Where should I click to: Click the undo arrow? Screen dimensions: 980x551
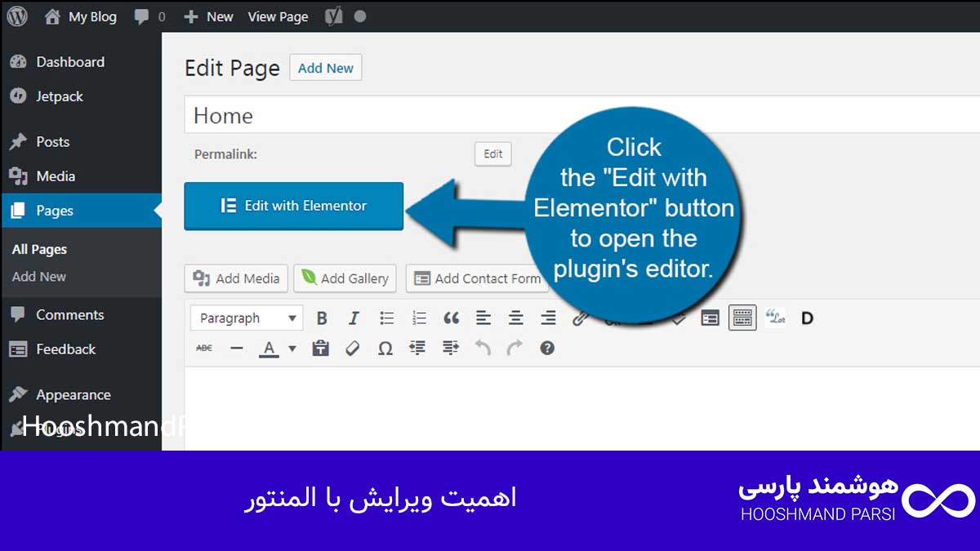(483, 349)
